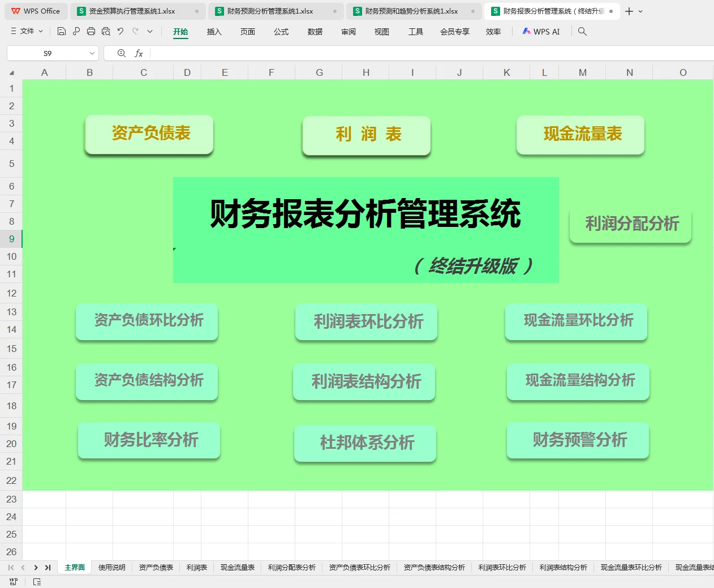Open the 效率 ribbon tab
This screenshot has height=588, width=714.
pyautogui.click(x=493, y=32)
